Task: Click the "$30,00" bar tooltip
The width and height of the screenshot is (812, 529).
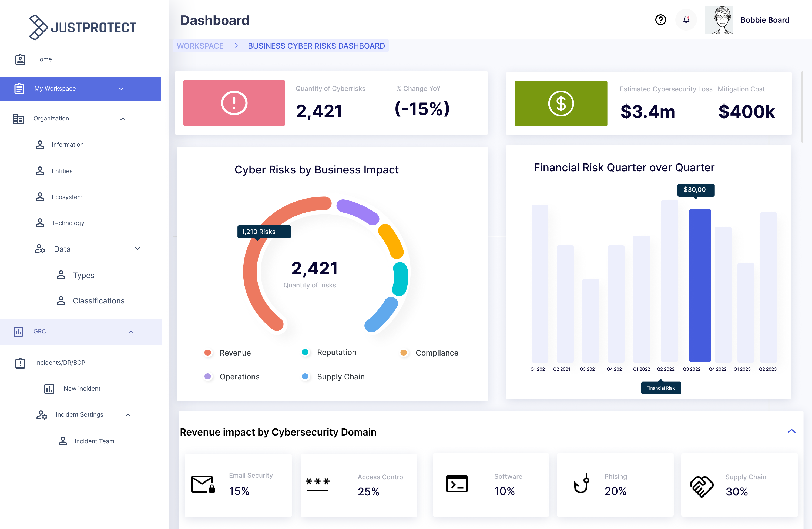Action: tap(696, 190)
